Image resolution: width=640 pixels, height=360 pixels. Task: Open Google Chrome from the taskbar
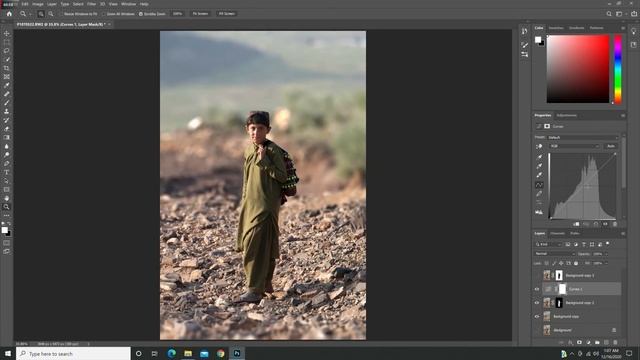point(221,353)
